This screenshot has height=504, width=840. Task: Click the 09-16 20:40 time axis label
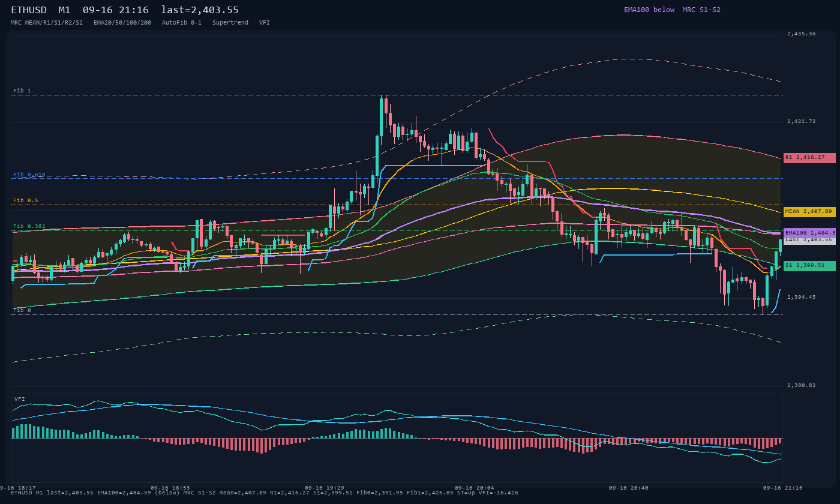pos(628,488)
